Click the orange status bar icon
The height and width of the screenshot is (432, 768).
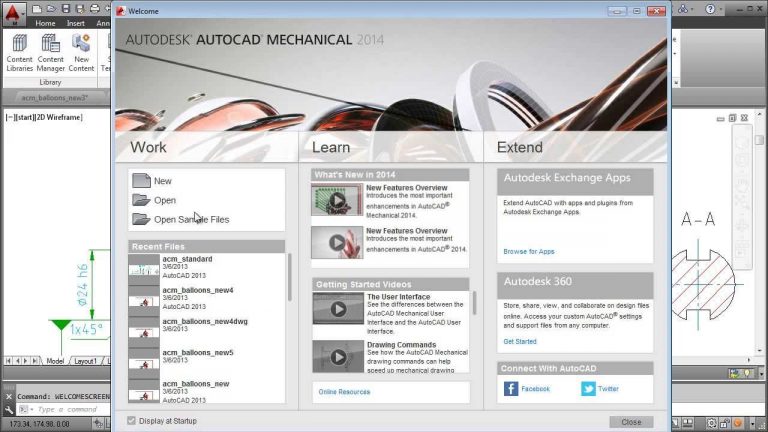(x=738, y=423)
